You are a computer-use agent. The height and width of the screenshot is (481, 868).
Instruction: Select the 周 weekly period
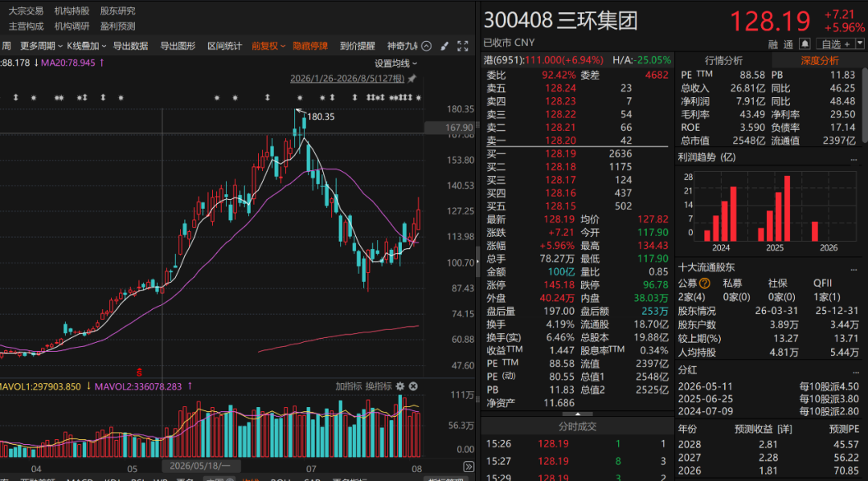(x=6, y=46)
